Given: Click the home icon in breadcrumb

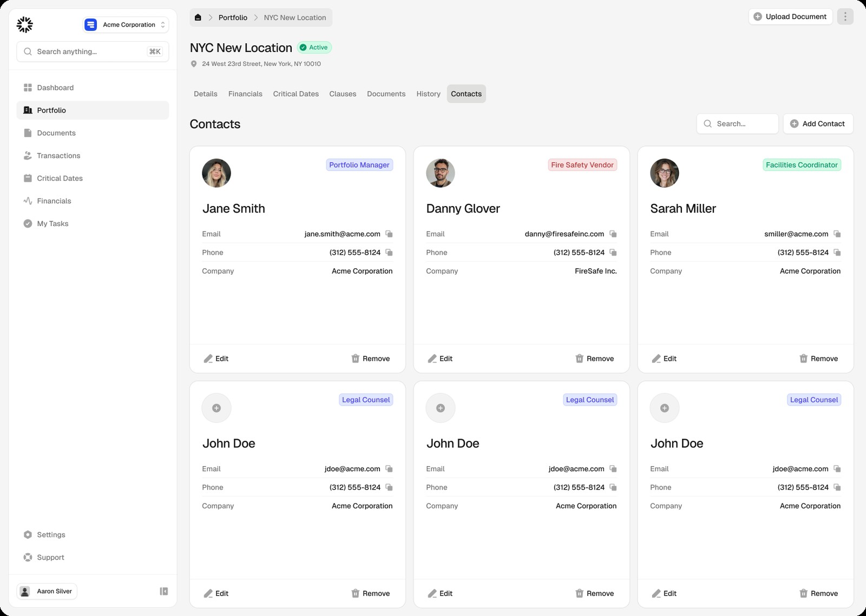Looking at the screenshot, I should (x=198, y=17).
